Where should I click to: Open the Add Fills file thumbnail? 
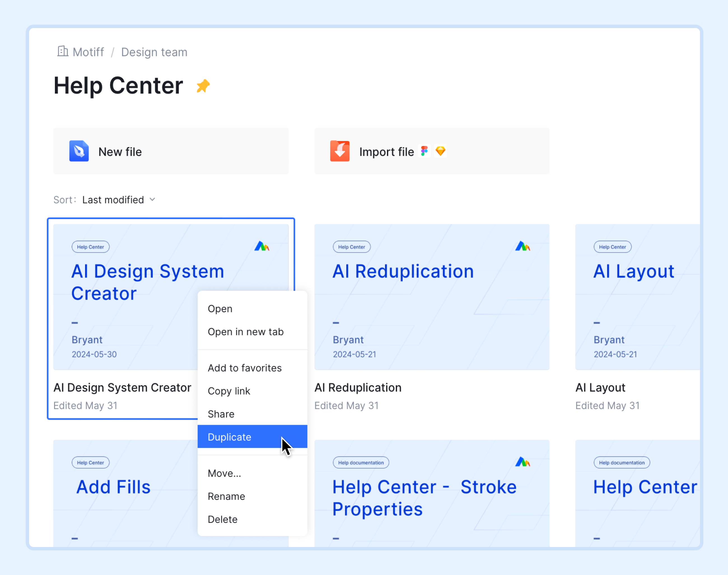point(125,493)
